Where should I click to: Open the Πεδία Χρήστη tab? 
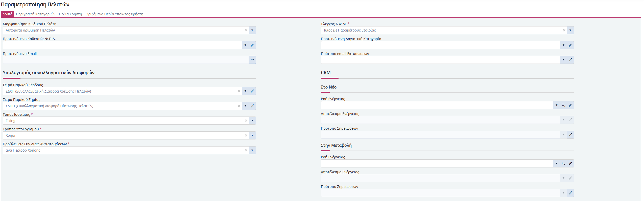pyautogui.click(x=70, y=14)
